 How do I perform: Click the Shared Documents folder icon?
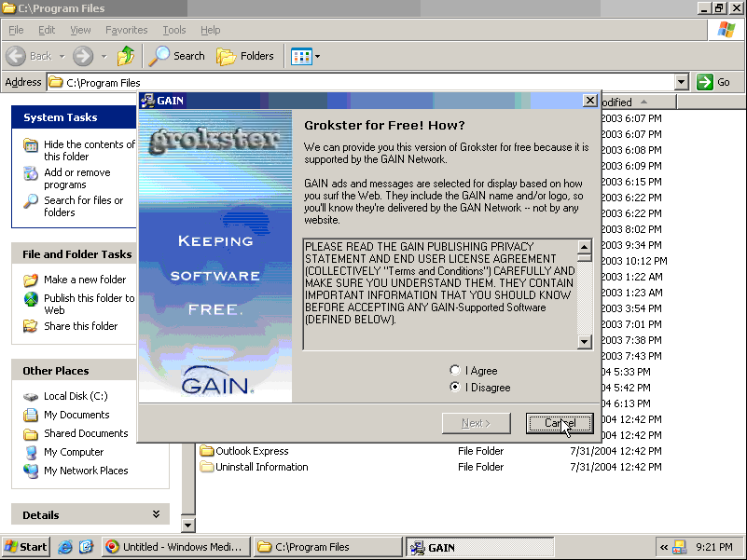point(31,434)
